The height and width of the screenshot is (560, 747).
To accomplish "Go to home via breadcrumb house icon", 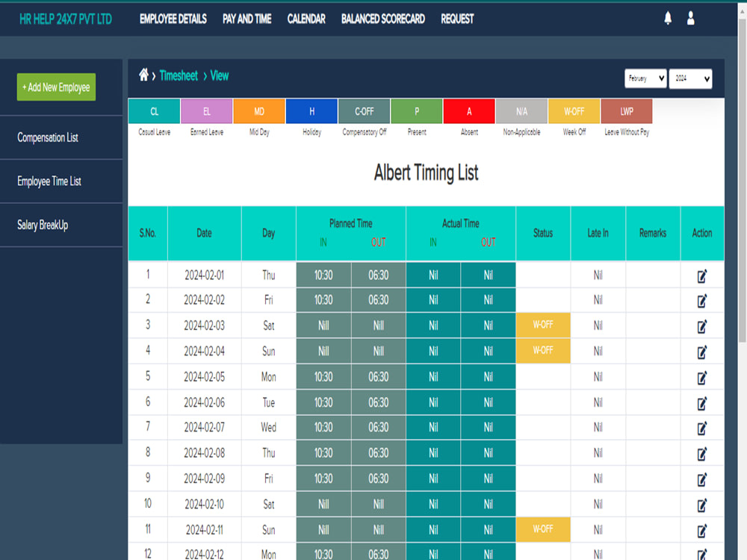I will tap(143, 75).
